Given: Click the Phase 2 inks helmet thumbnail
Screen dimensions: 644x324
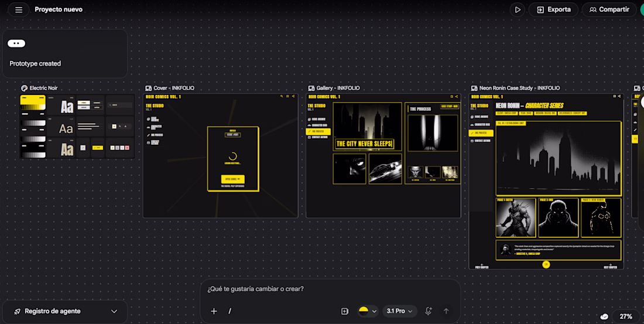Looking at the screenshot, I should point(559,218).
